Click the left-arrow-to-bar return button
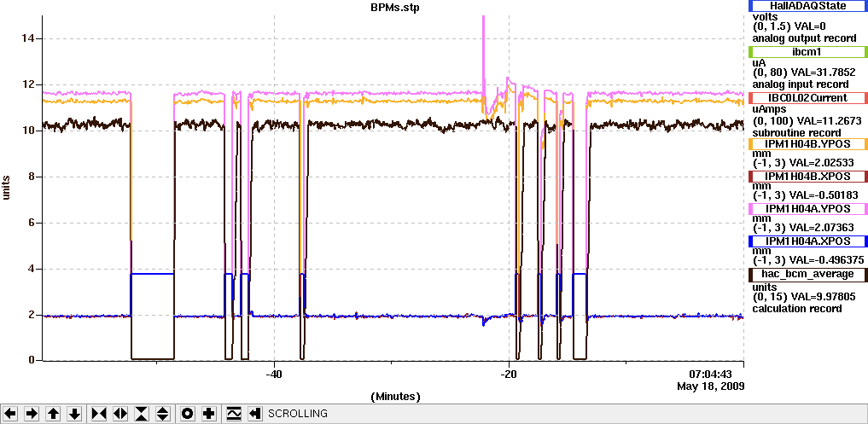Image resolution: width=868 pixels, height=424 pixels. [254, 414]
